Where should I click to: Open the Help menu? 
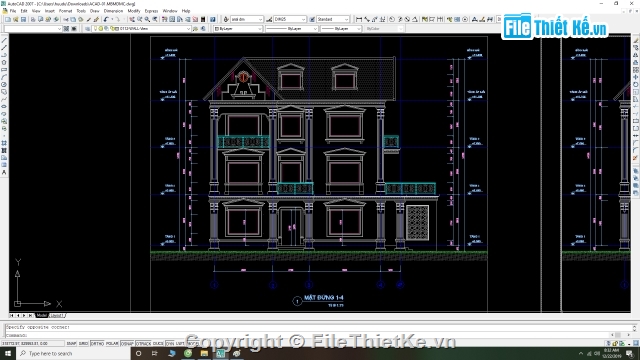pyautogui.click(x=186, y=11)
